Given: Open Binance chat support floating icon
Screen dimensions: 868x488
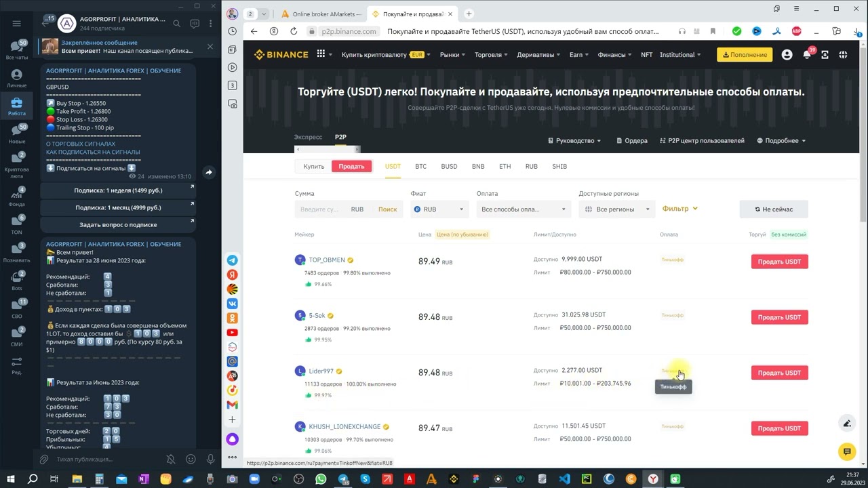Looking at the screenshot, I should coord(847,451).
